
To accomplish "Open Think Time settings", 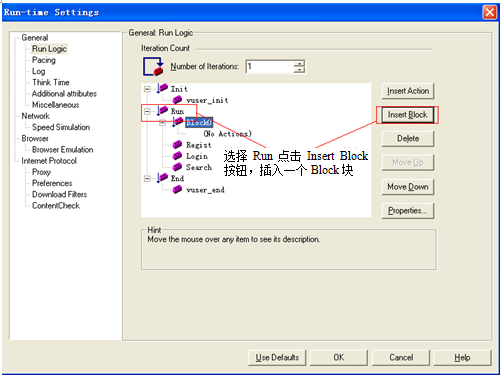I will pyautogui.click(x=51, y=82).
